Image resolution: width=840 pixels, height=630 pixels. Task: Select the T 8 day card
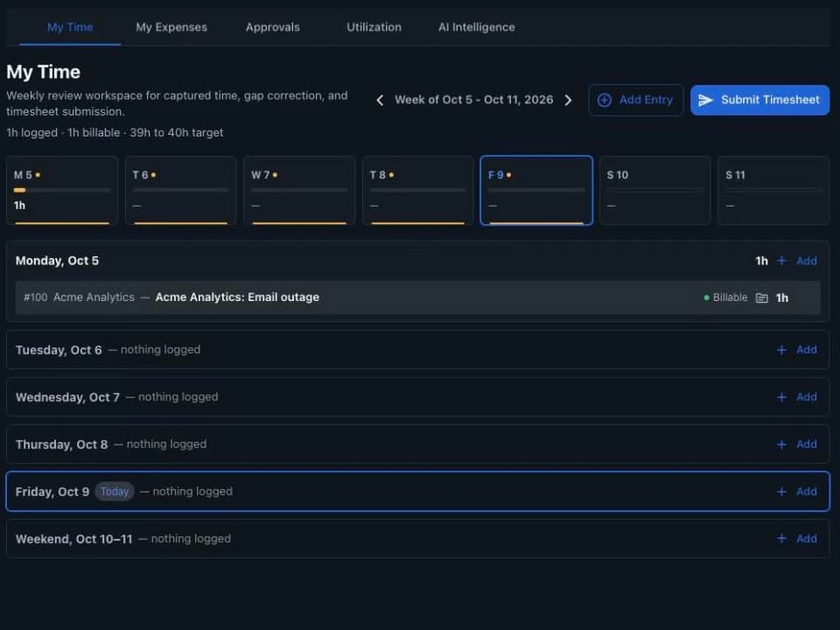tap(418, 191)
